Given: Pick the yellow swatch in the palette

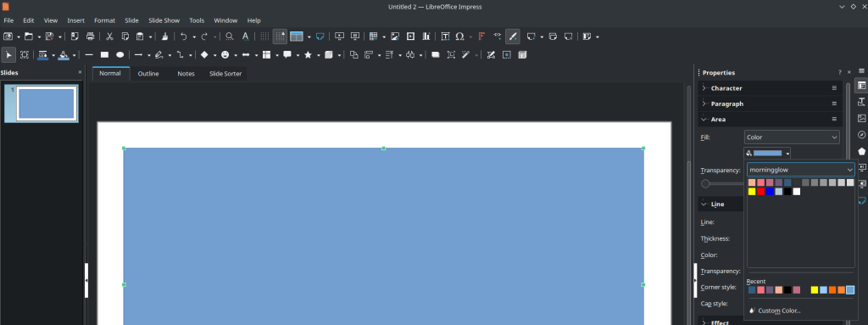Looking at the screenshot, I should click(752, 191).
